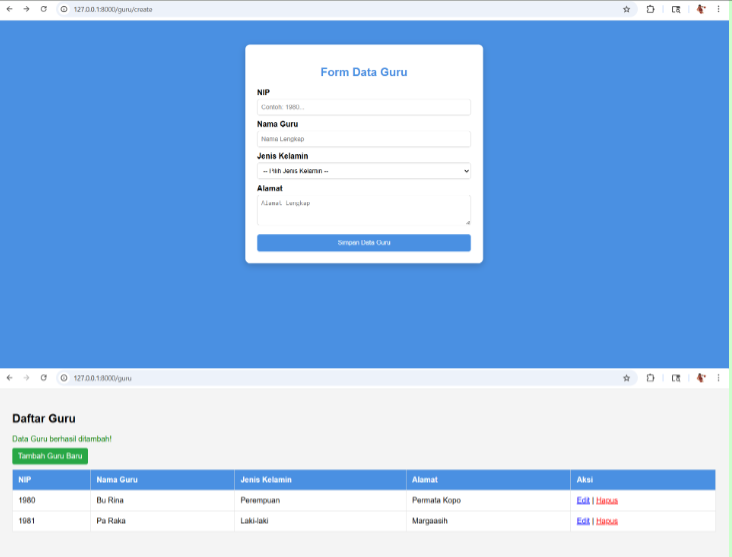Open profile avatar in guru/create window
732x557 pixels.
pos(701,9)
